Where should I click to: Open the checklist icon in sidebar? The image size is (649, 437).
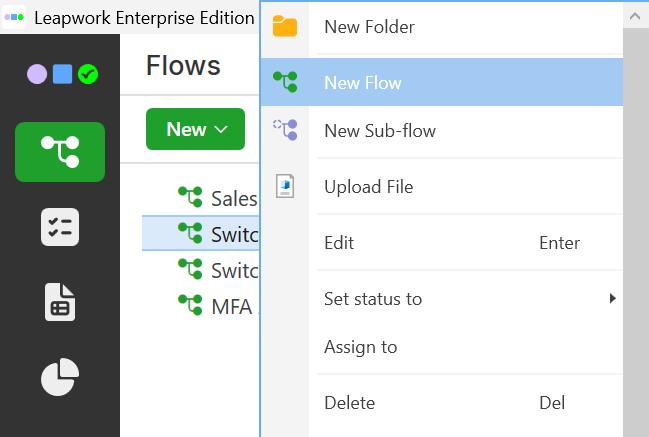point(60,227)
